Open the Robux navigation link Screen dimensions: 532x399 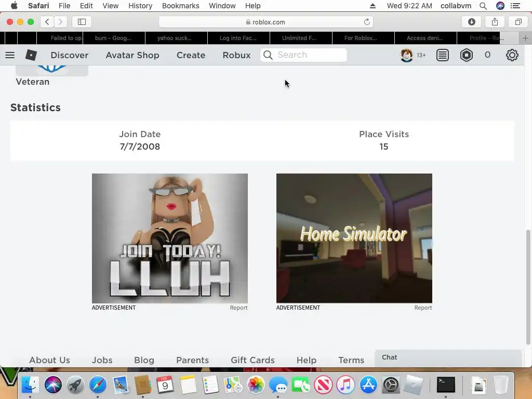click(x=236, y=55)
